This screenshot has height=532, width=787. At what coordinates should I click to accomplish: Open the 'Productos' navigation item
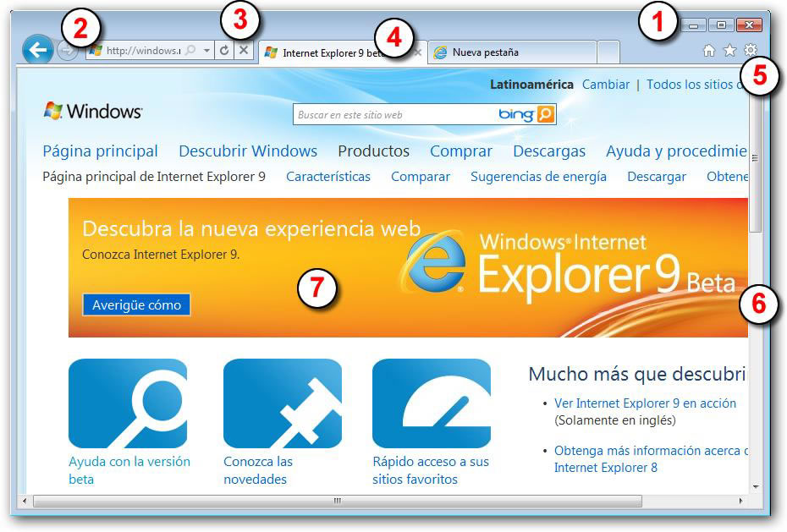coord(374,151)
